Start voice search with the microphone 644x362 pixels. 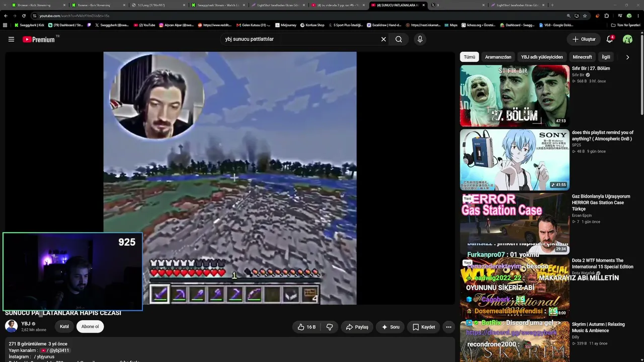(420, 39)
